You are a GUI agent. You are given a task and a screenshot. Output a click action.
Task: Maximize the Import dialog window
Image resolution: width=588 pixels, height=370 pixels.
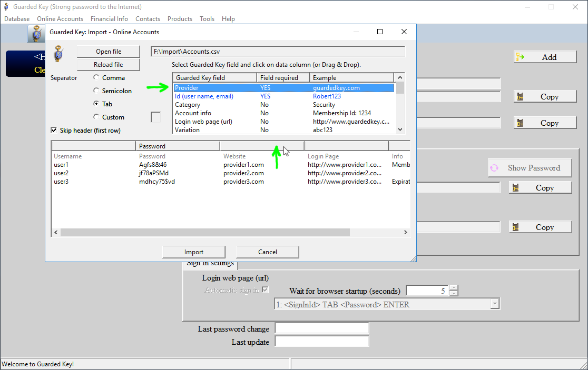[380, 32]
